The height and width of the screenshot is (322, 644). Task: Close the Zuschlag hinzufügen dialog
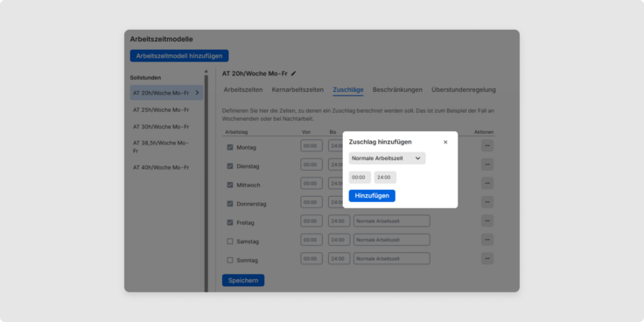pyautogui.click(x=445, y=142)
